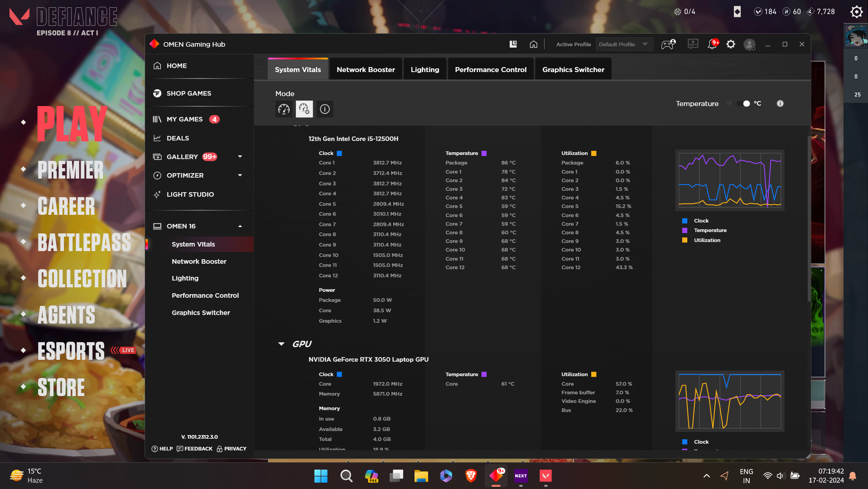Open the notifications bell with 9+ badge

[x=712, y=44]
